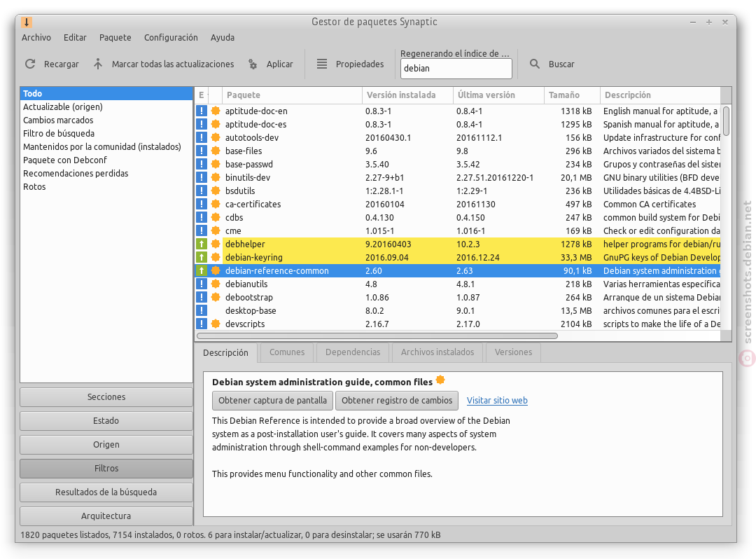Click supported badge icon next to cdbs
756x559 pixels.
click(x=216, y=217)
